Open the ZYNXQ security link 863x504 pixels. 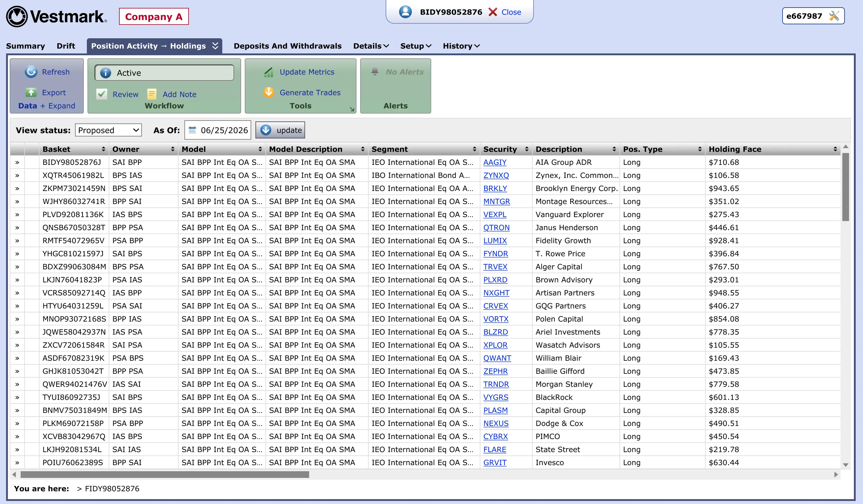tap(496, 175)
